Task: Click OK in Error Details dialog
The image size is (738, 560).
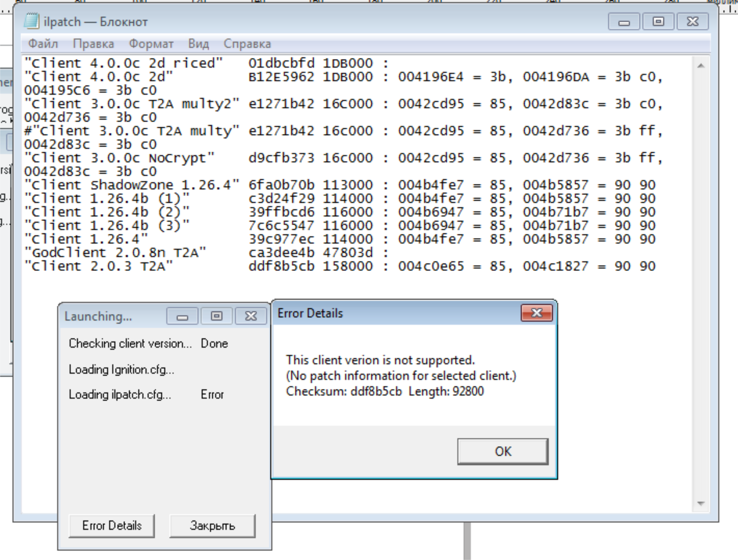Action: tap(503, 451)
